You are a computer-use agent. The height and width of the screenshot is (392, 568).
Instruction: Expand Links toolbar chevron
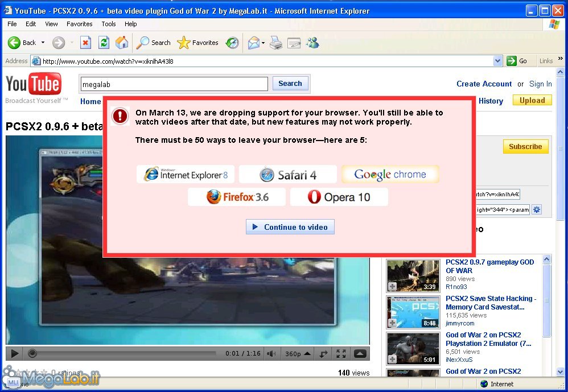tap(561, 58)
